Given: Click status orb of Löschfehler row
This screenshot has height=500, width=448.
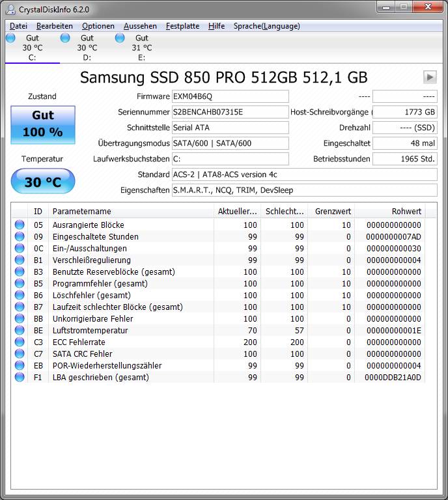Looking at the screenshot, I should point(20,295).
